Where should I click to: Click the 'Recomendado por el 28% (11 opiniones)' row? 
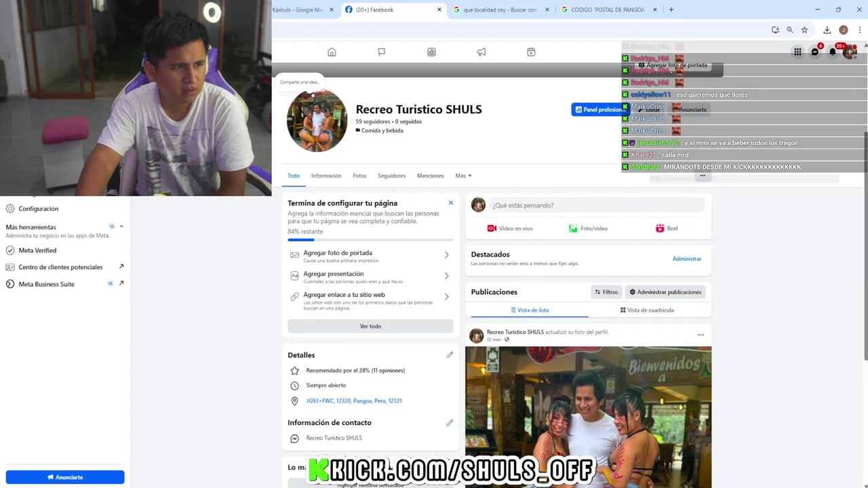pyautogui.click(x=355, y=371)
